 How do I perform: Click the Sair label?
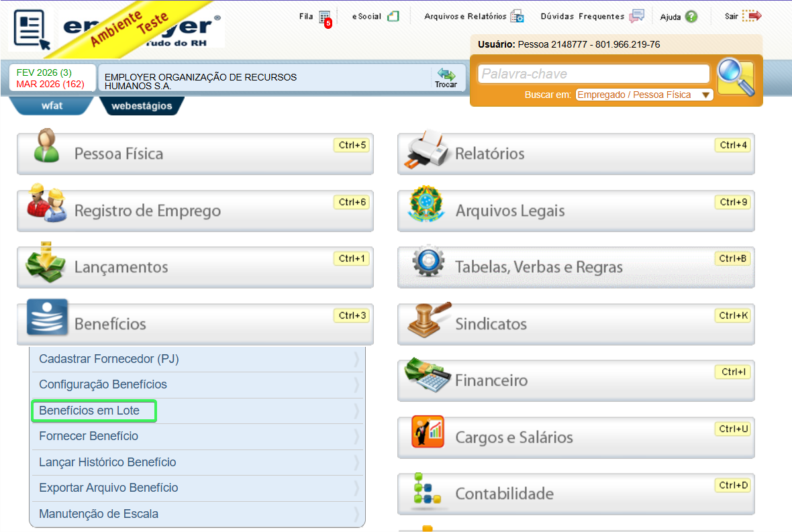click(732, 16)
